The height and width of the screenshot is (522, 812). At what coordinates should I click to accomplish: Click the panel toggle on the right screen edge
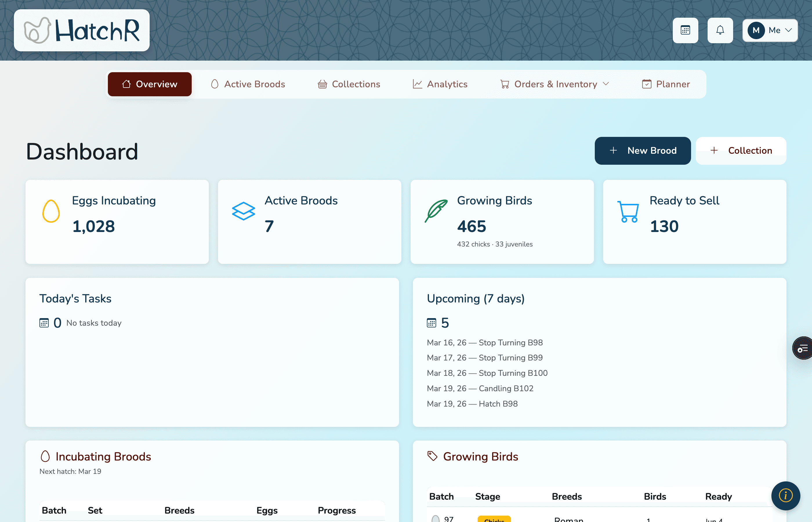point(802,348)
